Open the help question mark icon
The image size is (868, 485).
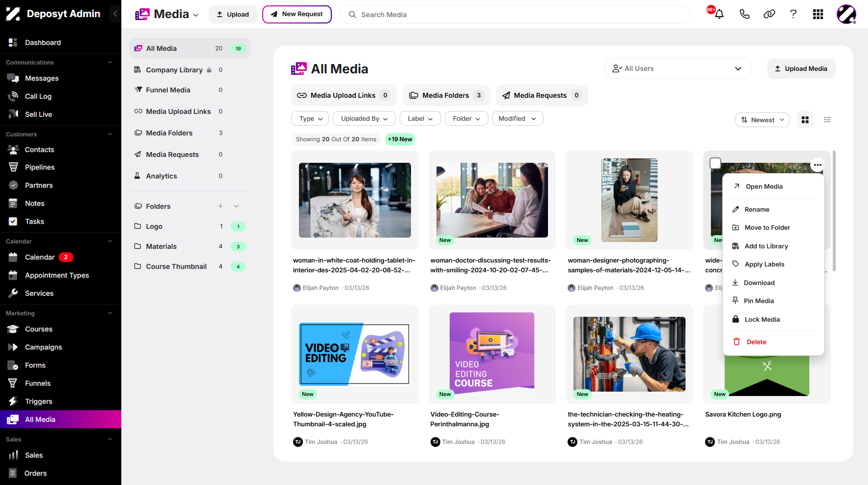pos(793,14)
